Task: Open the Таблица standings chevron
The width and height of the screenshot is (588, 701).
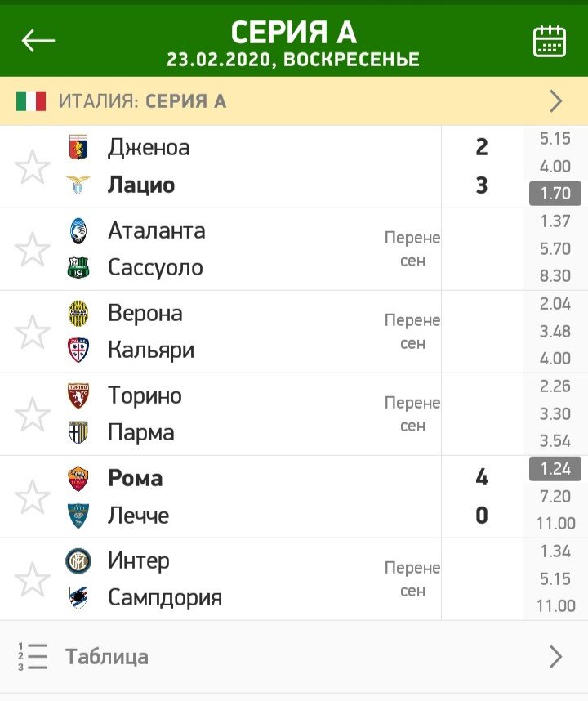Action: click(556, 654)
